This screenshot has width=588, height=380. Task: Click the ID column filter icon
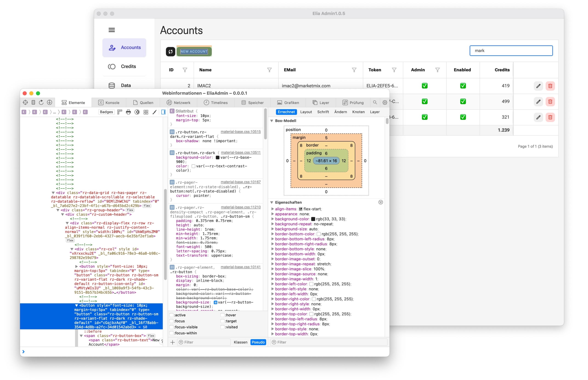coord(185,70)
